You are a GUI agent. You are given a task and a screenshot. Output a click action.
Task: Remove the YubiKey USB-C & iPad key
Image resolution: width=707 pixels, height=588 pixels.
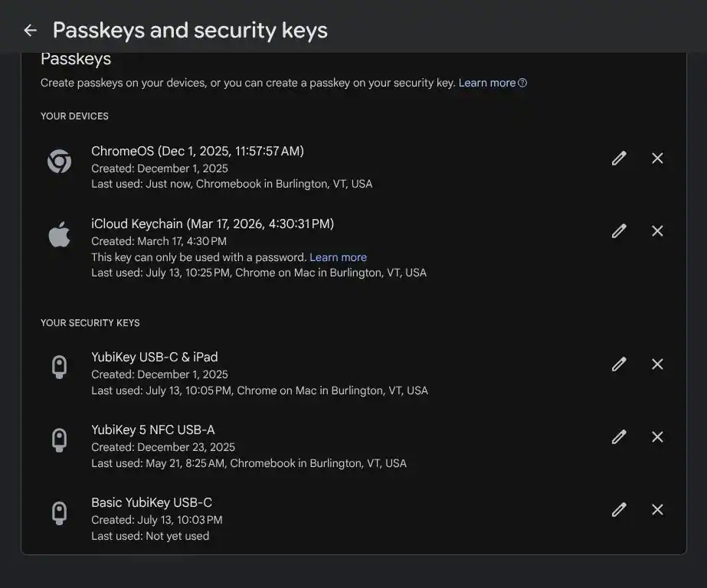[x=657, y=364]
